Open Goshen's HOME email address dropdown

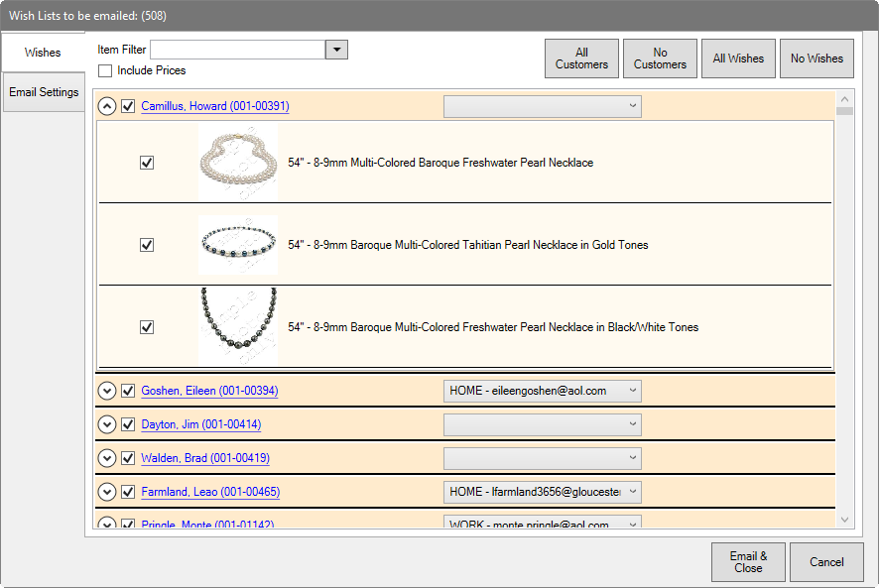tap(632, 391)
